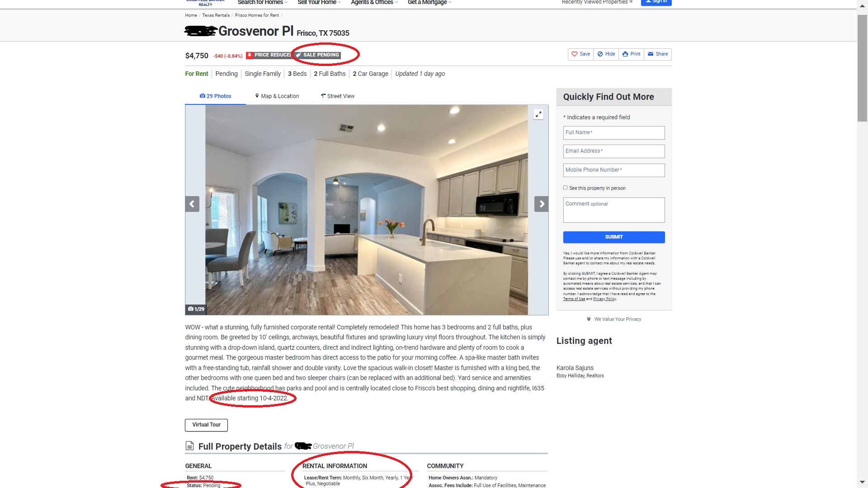Viewport: 868px width, 488px height.
Task: Click the Submit inquiry button
Action: (x=613, y=237)
